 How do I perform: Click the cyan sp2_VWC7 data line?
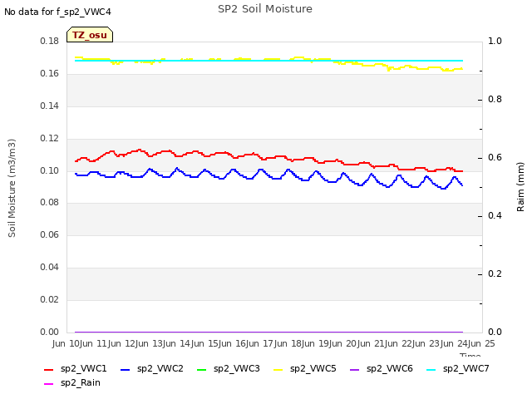[268, 61]
